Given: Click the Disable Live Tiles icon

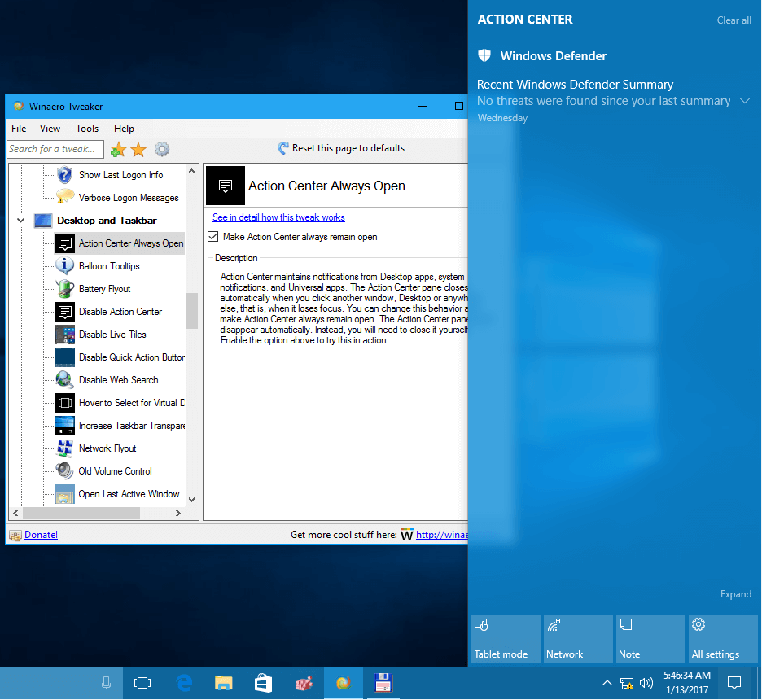Looking at the screenshot, I should (x=64, y=335).
